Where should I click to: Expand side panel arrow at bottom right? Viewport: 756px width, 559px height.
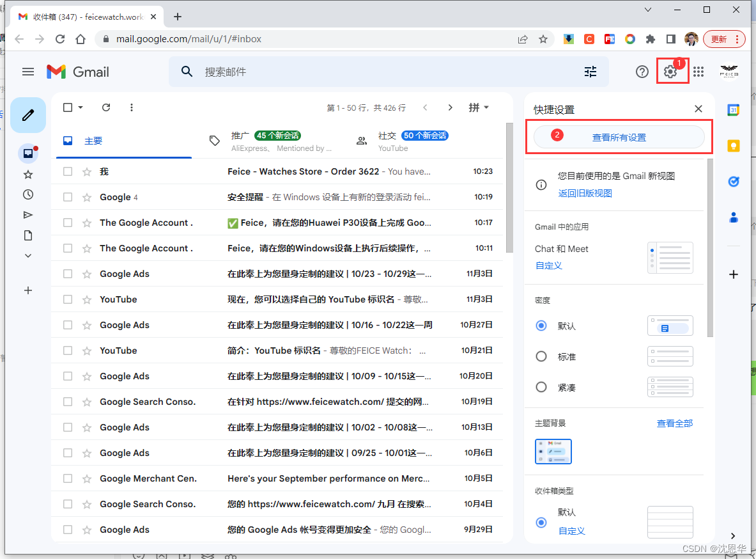click(733, 536)
